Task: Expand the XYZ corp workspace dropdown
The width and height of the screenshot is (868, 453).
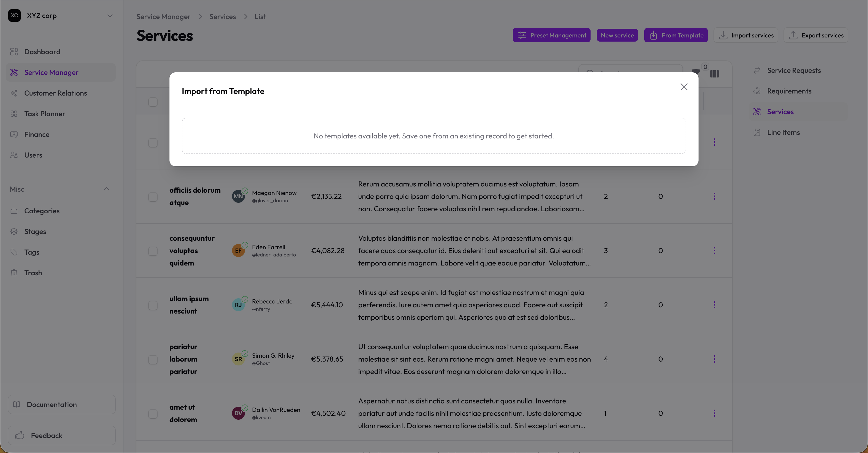Action: point(110,16)
